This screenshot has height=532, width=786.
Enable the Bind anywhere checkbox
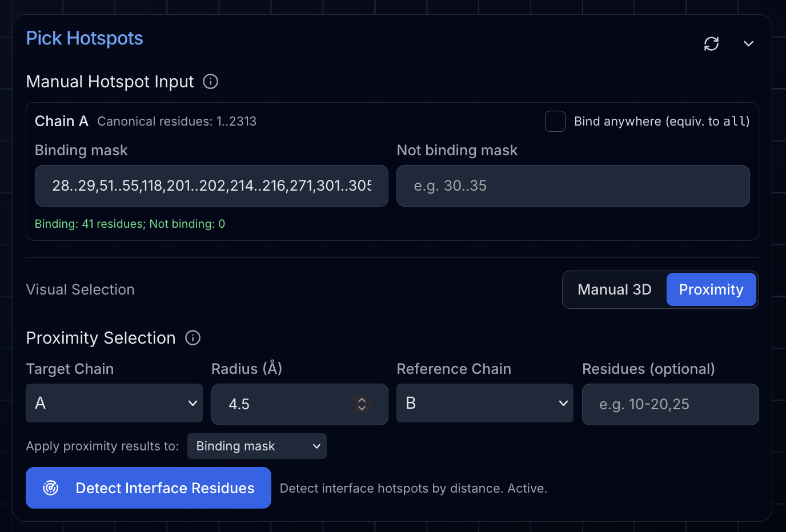[x=555, y=121]
